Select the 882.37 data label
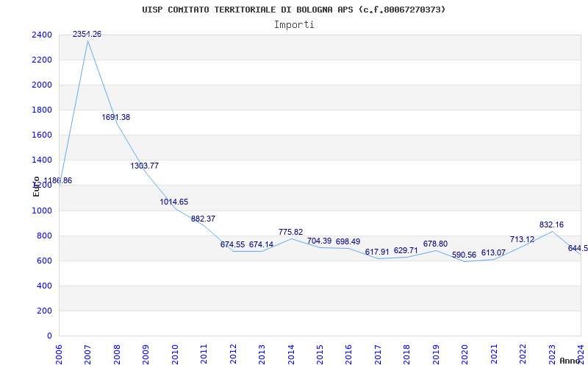This screenshot has width=588, height=368. pyautogui.click(x=204, y=219)
